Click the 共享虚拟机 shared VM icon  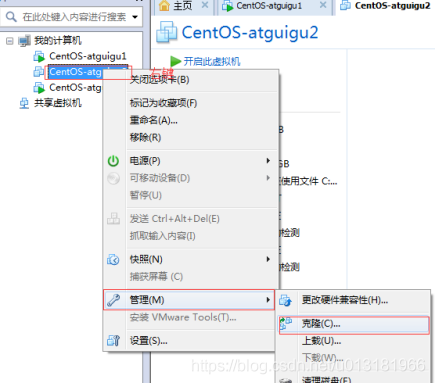point(24,103)
